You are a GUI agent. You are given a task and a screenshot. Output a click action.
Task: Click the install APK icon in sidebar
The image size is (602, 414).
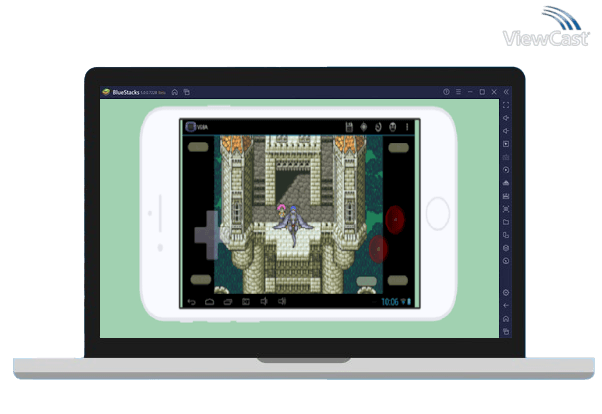click(506, 183)
